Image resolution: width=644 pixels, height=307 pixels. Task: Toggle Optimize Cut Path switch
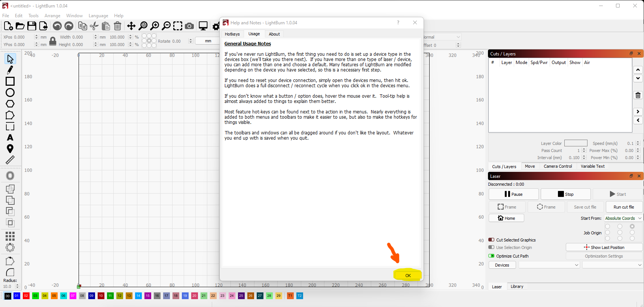click(x=491, y=256)
